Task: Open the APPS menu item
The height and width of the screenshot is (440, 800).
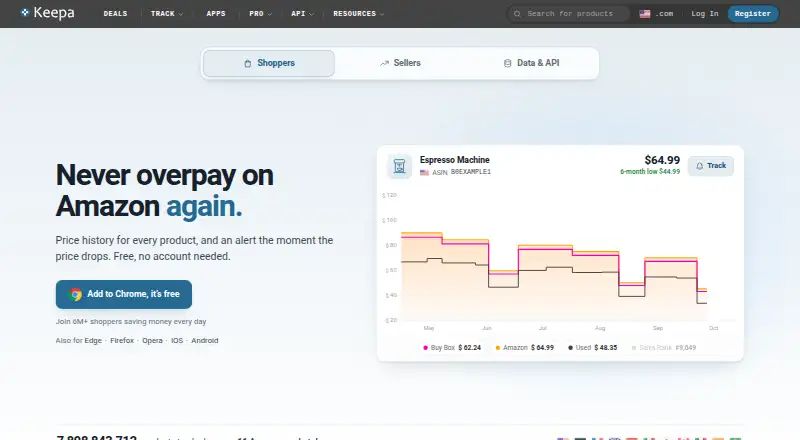Action: [x=216, y=14]
